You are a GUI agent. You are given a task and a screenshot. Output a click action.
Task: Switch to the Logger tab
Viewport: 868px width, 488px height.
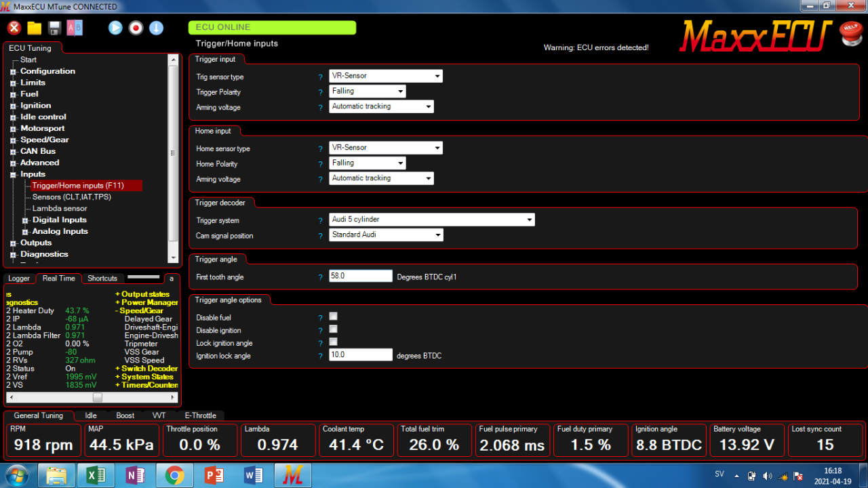[19, 279]
